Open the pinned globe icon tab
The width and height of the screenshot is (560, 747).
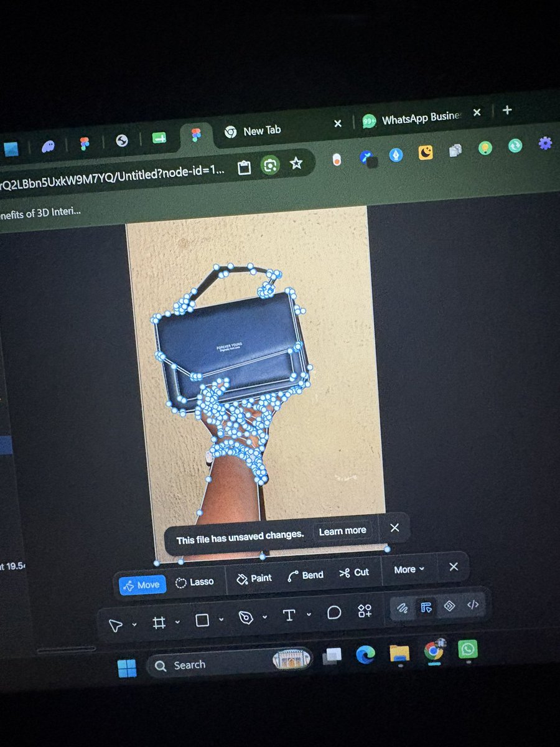click(121, 141)
